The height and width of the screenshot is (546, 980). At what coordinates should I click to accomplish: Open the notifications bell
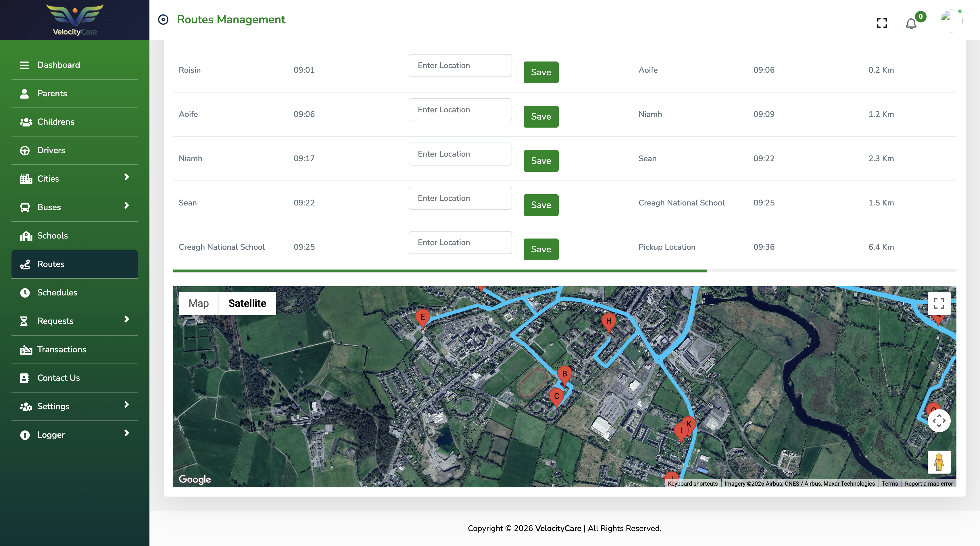pyautogui.click(x=911, y=23)
